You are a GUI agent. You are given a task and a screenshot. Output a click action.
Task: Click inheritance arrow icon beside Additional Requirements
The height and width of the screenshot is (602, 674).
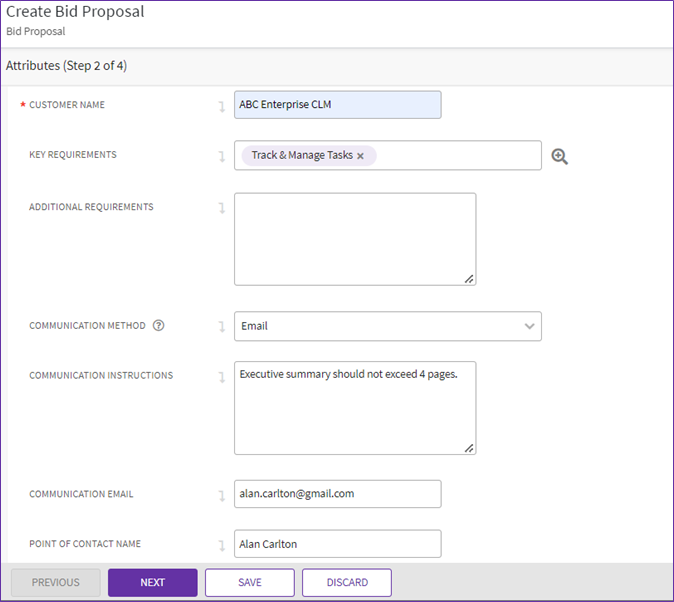click(x=221, y=208)
